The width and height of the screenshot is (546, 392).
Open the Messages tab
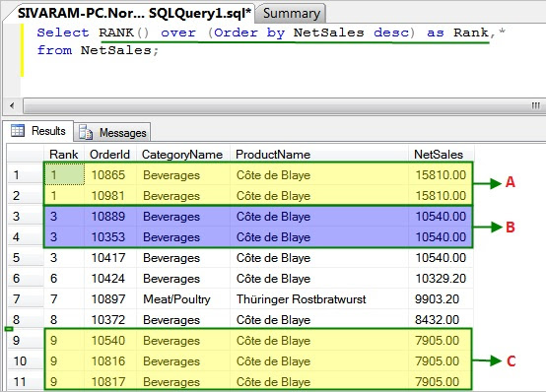[112, 132]
